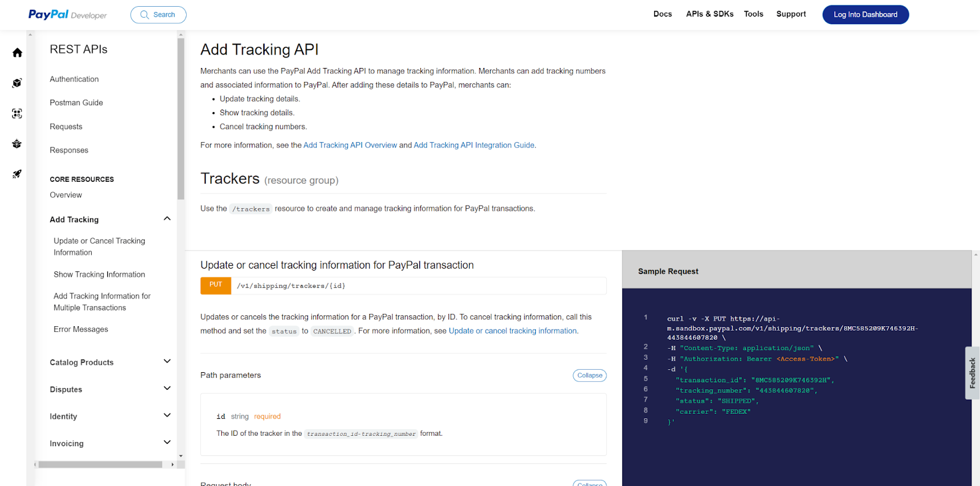This screenshot has height=486, width=980.
Task: Open the PayPal Developer logo
Action: (67, 15)
